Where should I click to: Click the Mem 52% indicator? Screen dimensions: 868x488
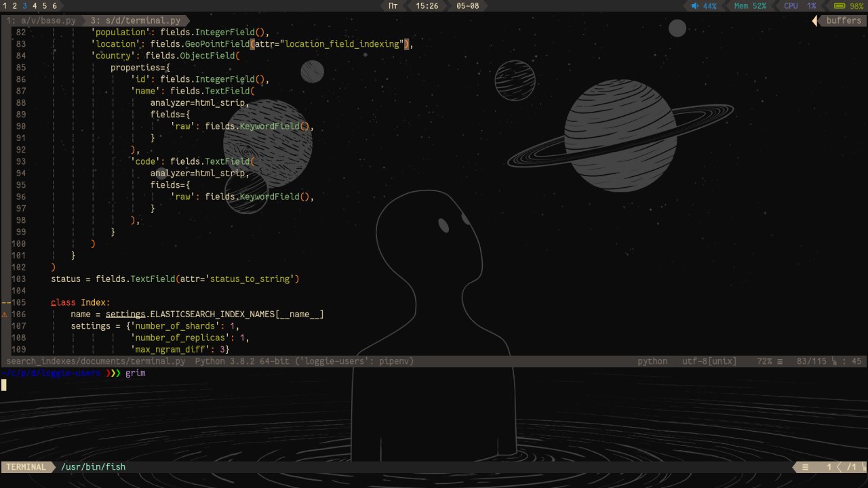pyautogui.click(x=750, y=5)
